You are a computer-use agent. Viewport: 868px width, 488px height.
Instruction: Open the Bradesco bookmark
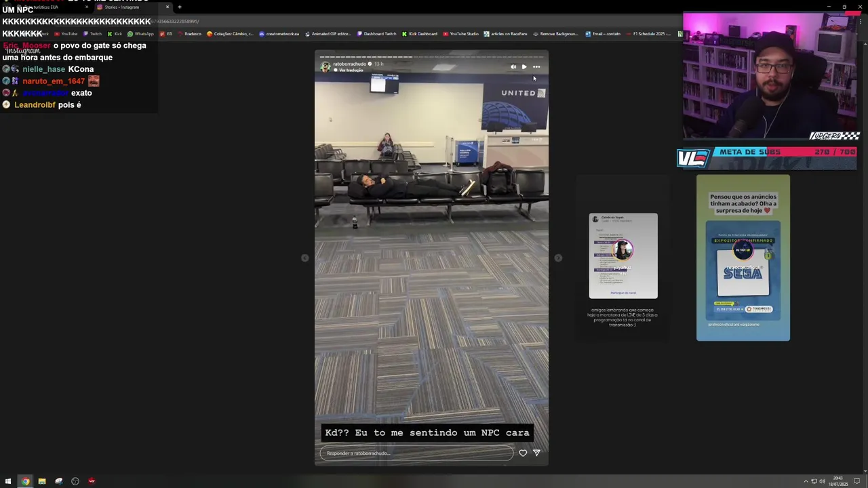(189, 34)
